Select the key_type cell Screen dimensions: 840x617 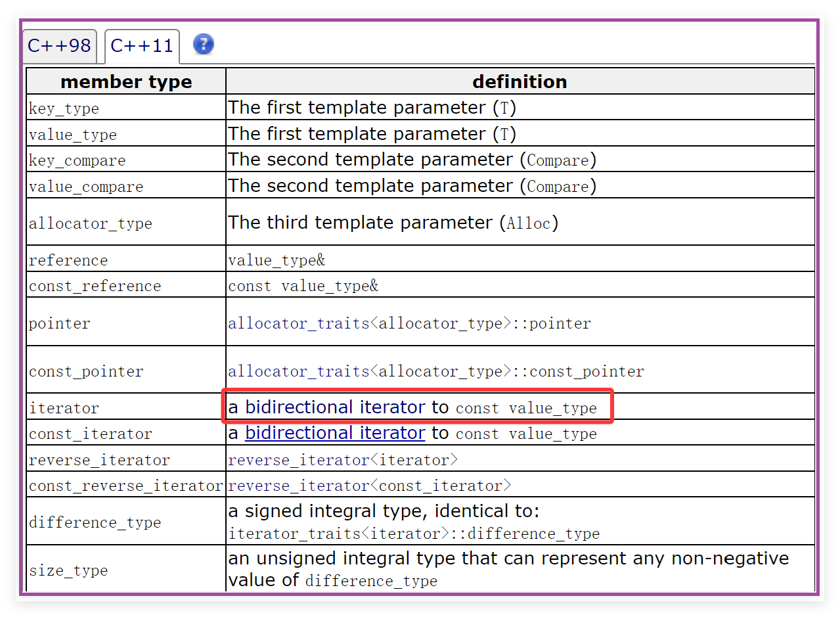click(x=126, y=107)
